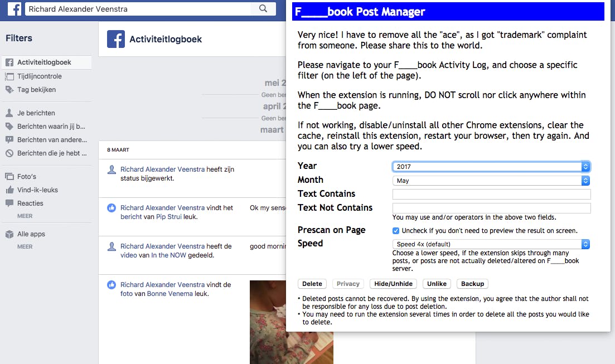The image size is (615, 364).
Task: Click the Berichten van andere speech icon
Action: coord(9,140)
